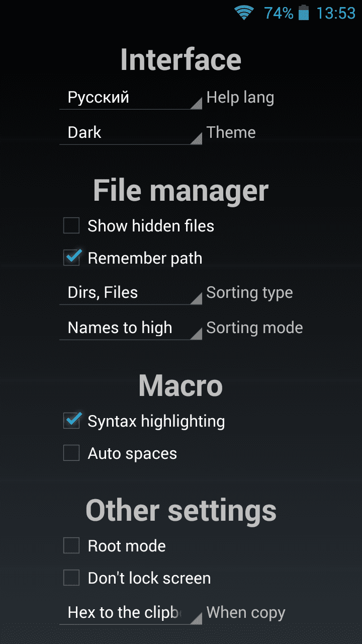Tap the battery icon in status bar

(x=304, y=13)
